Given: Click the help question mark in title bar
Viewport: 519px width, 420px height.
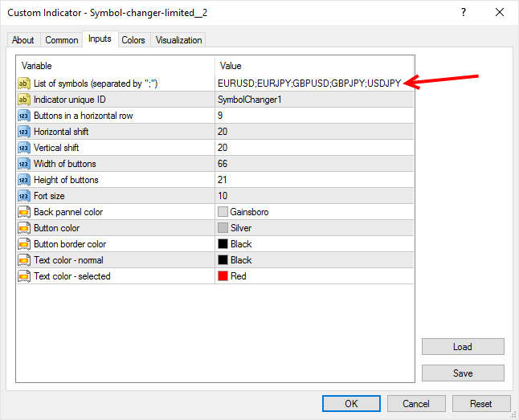Looking at the screenshot, I should click(x=464, y=13).
